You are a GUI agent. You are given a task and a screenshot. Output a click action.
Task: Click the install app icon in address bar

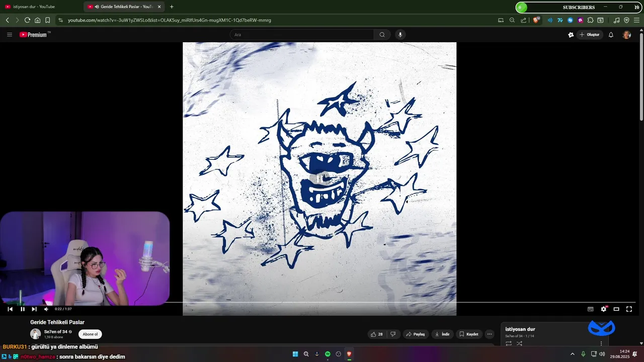(x=501, y=20)
